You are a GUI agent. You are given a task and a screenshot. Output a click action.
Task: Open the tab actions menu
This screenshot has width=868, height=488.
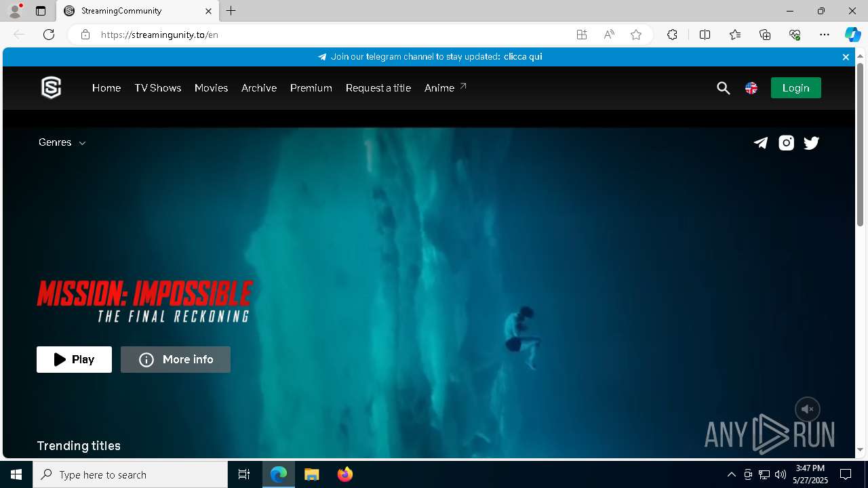point(41,11)
